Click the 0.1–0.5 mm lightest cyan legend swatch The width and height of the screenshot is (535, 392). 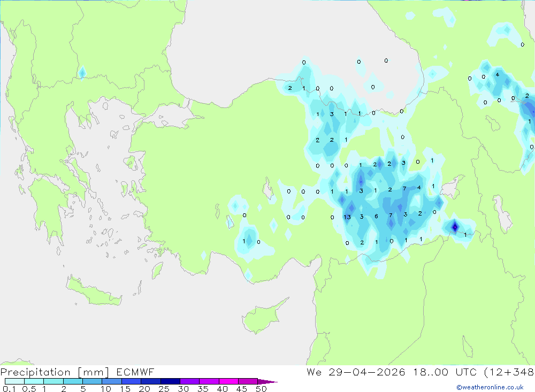[x=14, y=381]
